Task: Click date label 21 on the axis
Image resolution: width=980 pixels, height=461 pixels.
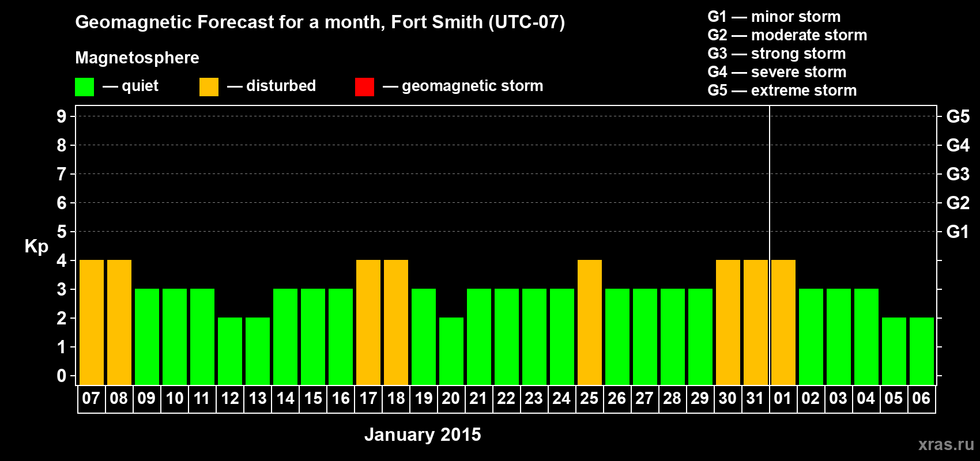Action: coord(478,398)
